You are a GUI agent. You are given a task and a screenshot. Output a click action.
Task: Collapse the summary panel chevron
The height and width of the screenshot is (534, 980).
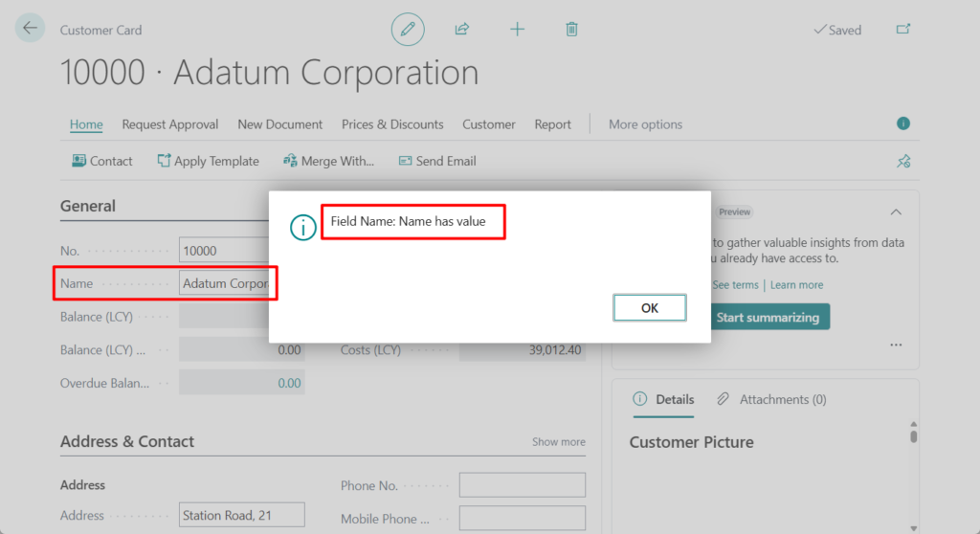point(896,211)
